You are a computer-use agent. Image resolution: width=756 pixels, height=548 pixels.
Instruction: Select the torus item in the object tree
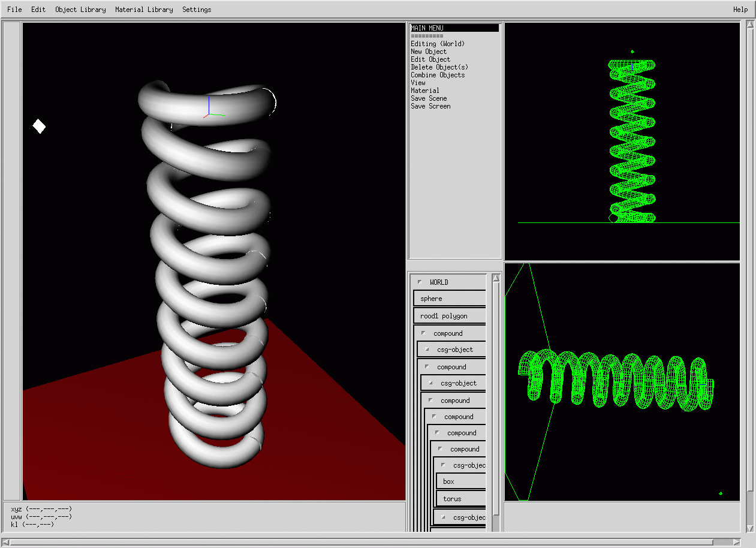tap(453, 498)
